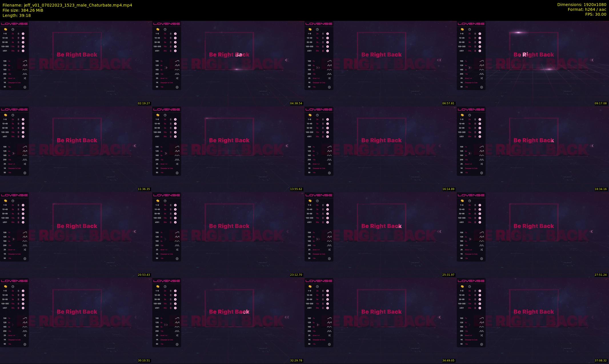Click 'Despejar la Cola' in the 37:08.32 frame

(471, 340)
